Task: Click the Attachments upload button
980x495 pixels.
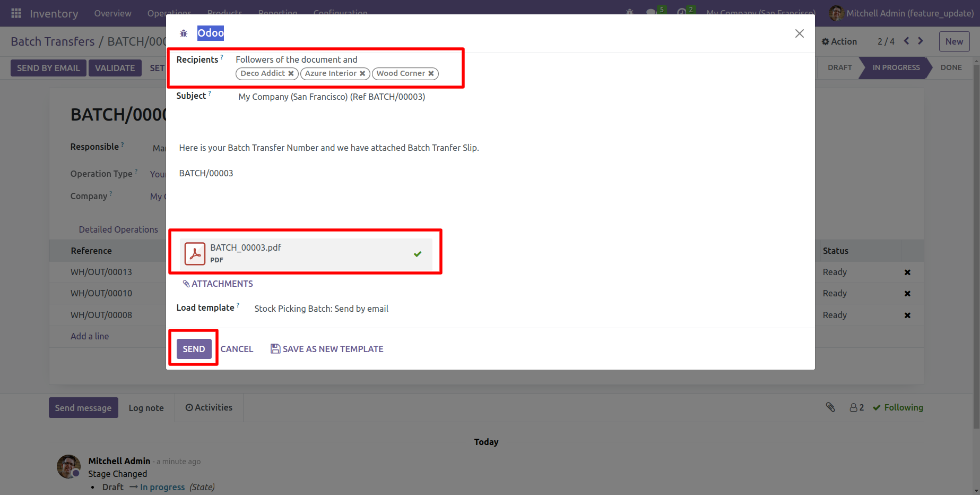Action: [x=218, y=284]
